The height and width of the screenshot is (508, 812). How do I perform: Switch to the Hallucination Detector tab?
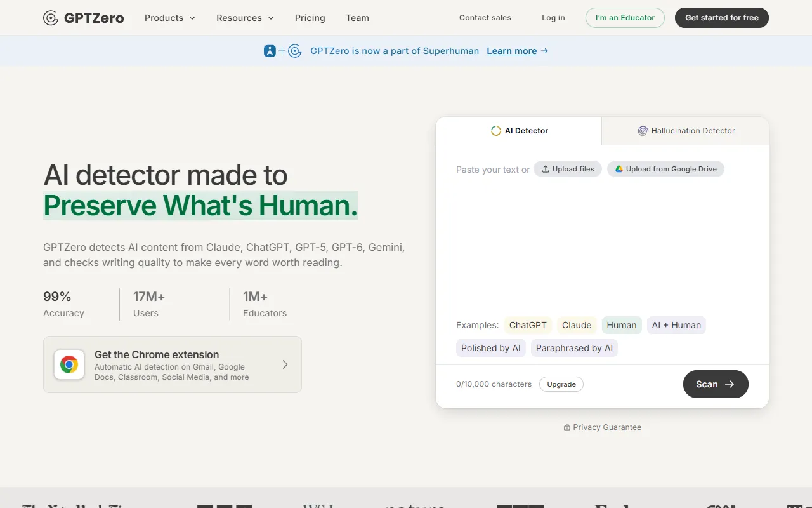(x=685, y=131)
